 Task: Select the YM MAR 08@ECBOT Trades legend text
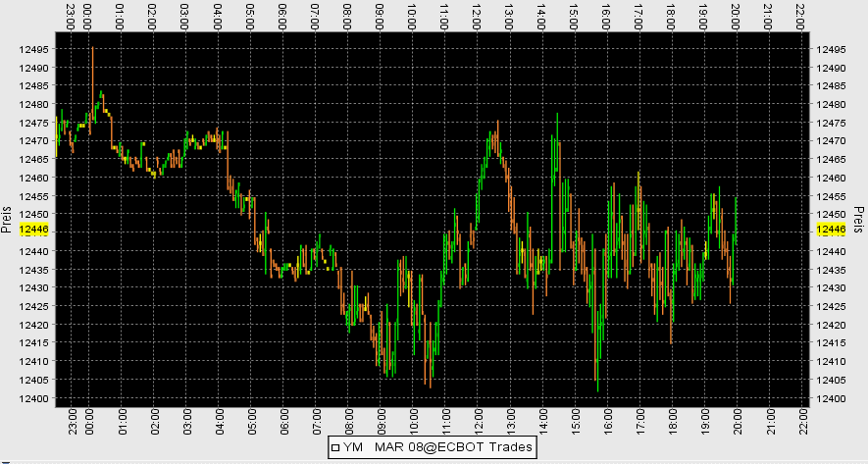pos(440,447)
